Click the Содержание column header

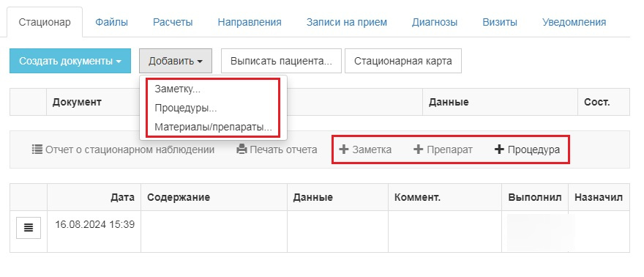pyautogui.click(x=214, y=197)
